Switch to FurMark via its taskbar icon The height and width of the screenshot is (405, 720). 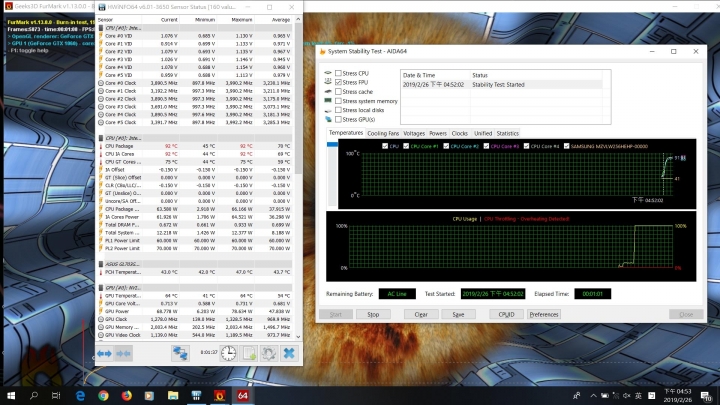[x=219, y=395]
